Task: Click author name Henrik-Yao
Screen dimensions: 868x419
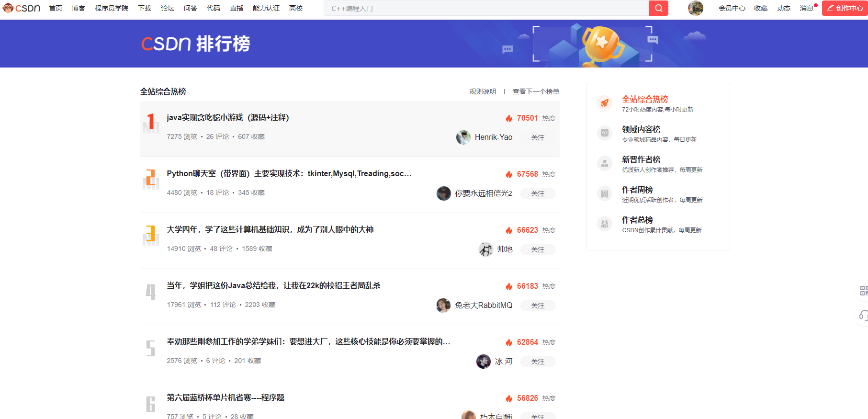Action: click(494, 137)
